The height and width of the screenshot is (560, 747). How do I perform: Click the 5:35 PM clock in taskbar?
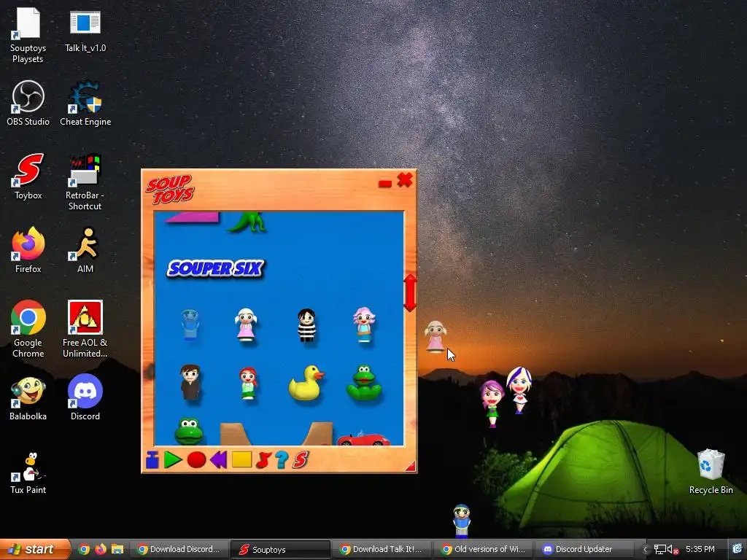700,549
